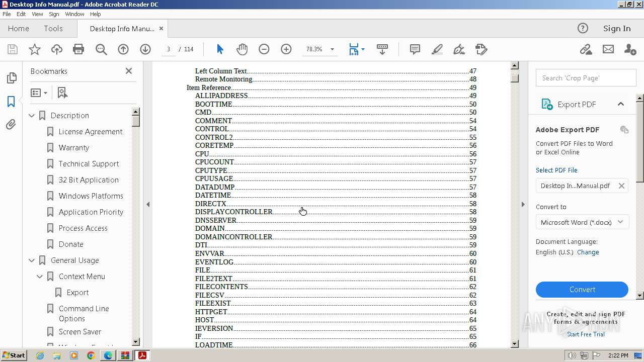644x362 pixels.
Task: Open the Help question mark icon
Action: click(x=583, y=28)
